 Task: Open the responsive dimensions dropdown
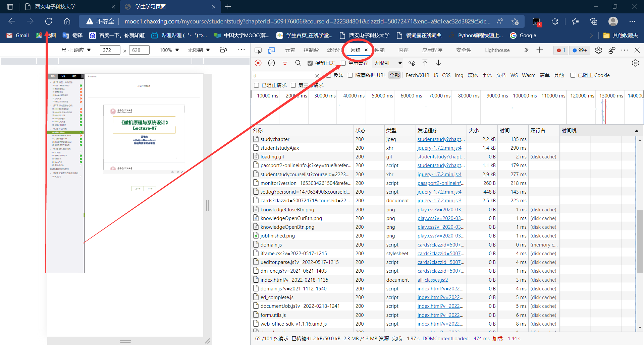tap(76, 50)
